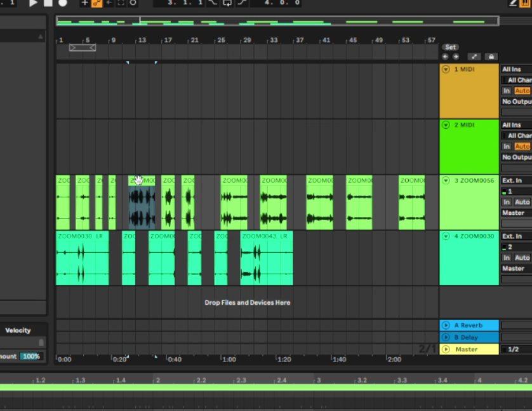Collapse the 3 ZOOM0056 track
This screenshot has width=532, height=411.
(x=446, y=180)
